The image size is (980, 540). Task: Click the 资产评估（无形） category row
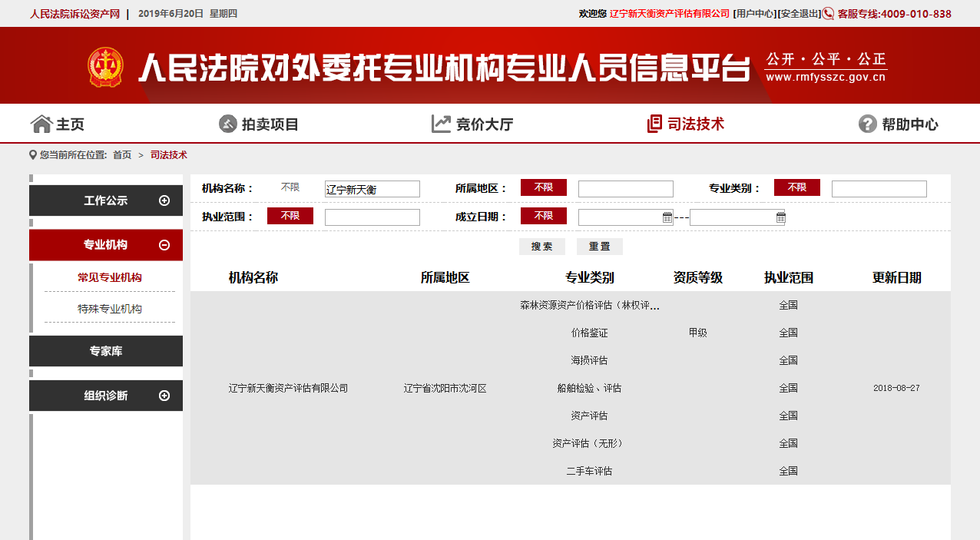[590, 443]
